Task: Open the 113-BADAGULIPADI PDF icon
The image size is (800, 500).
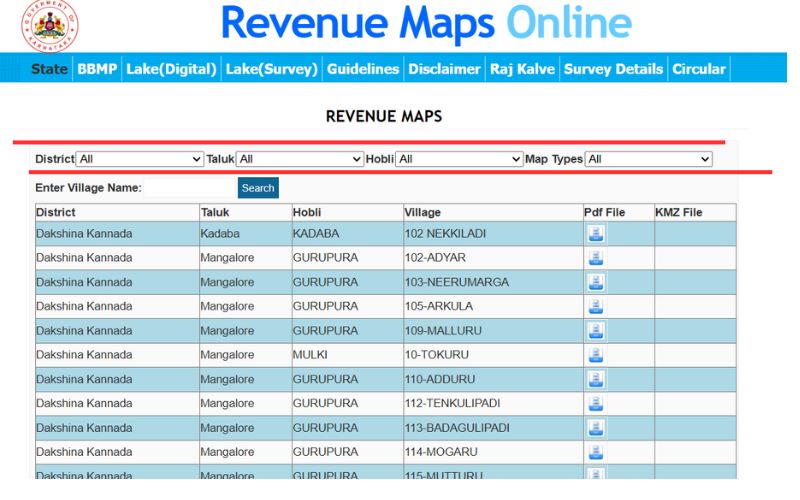Action: click(595, 428)
